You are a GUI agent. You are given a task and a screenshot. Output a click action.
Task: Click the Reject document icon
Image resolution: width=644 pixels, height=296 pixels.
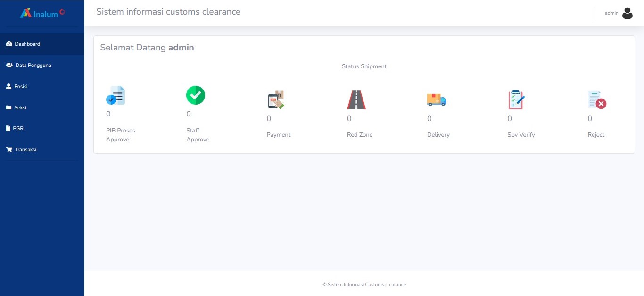coord(597,100)
